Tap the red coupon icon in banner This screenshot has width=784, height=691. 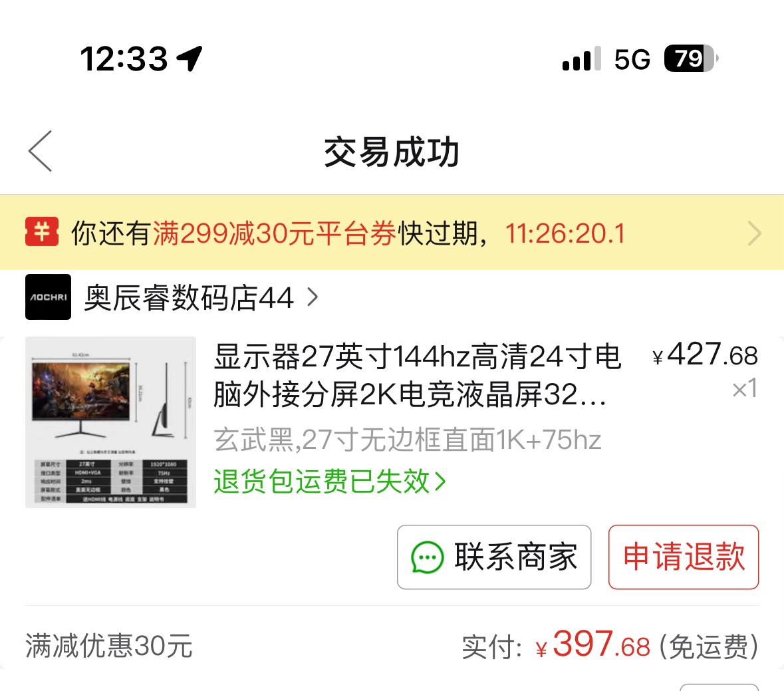[42, 232]
